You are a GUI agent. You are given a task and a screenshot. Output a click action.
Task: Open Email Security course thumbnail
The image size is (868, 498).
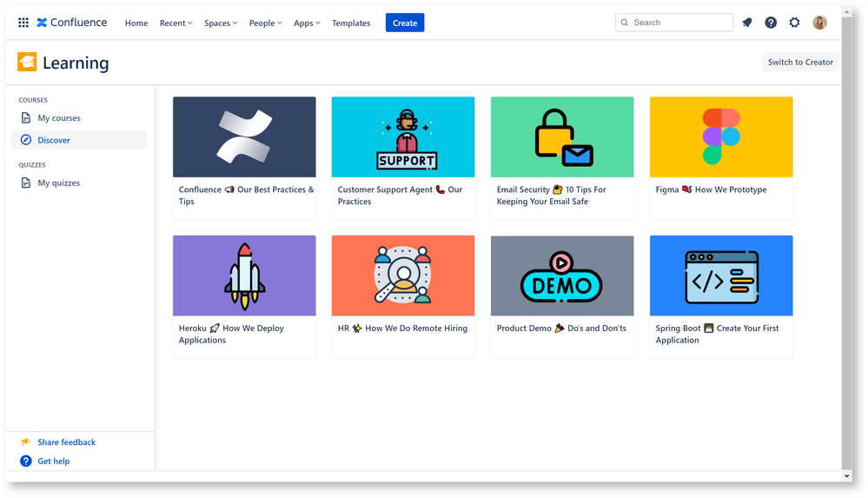pyautogui.click(x=562, y=136)
